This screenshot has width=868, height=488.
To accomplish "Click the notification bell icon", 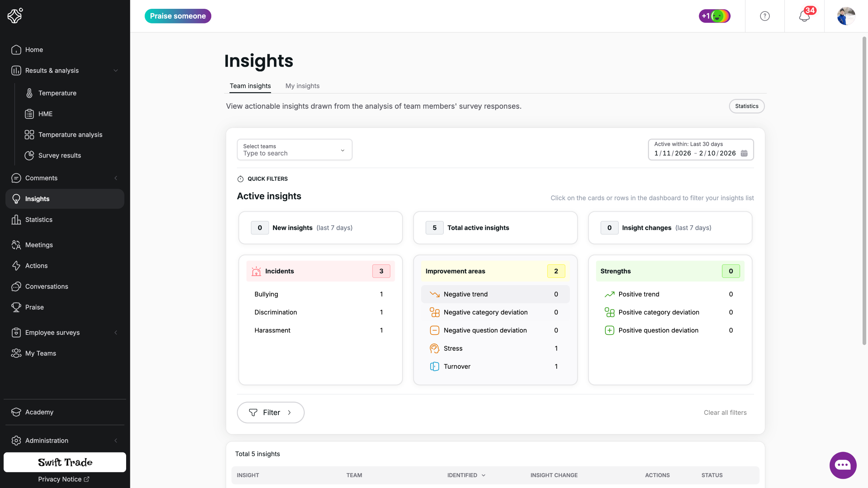I will click(804, 16).
